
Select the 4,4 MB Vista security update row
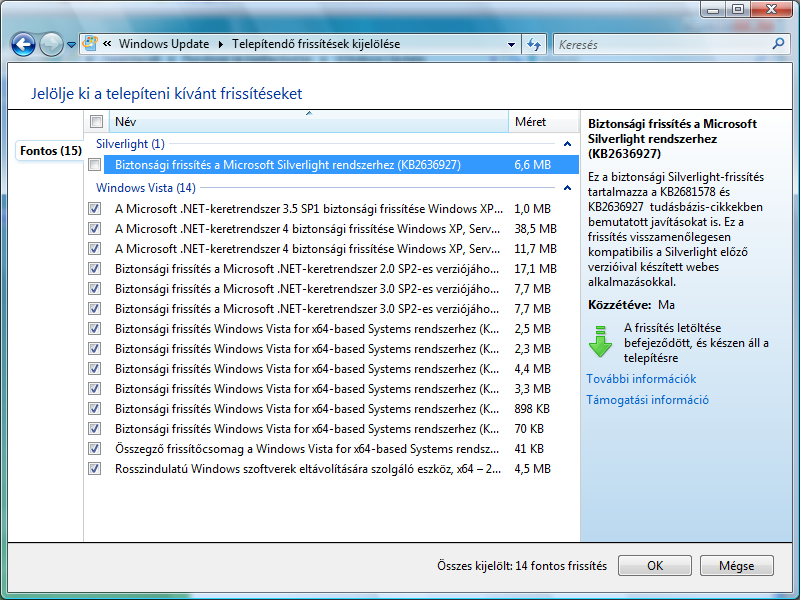pos(341,368)
